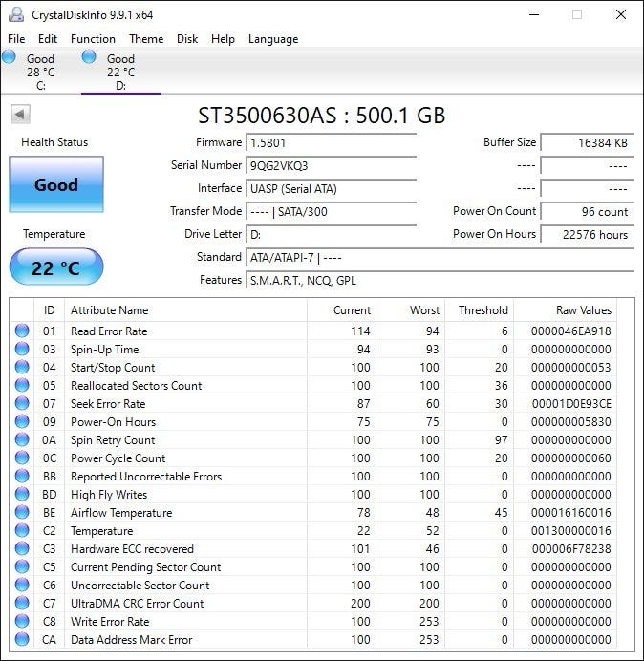Open the Language menu

273,39
